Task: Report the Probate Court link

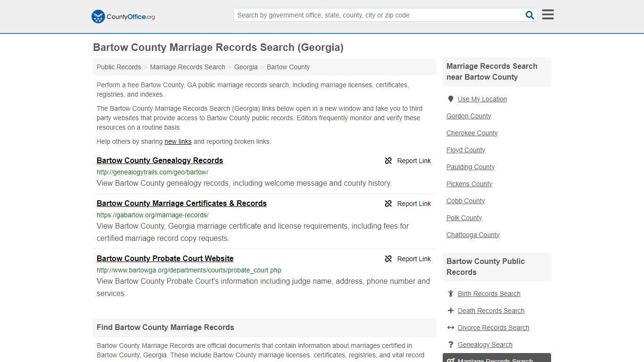Action: [408, 259]
